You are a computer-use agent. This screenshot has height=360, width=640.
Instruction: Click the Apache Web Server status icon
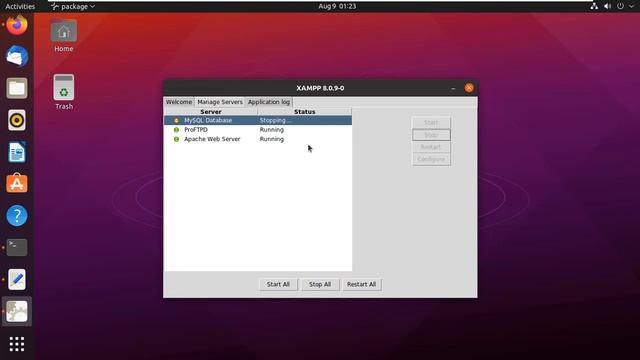pos(176,139)
